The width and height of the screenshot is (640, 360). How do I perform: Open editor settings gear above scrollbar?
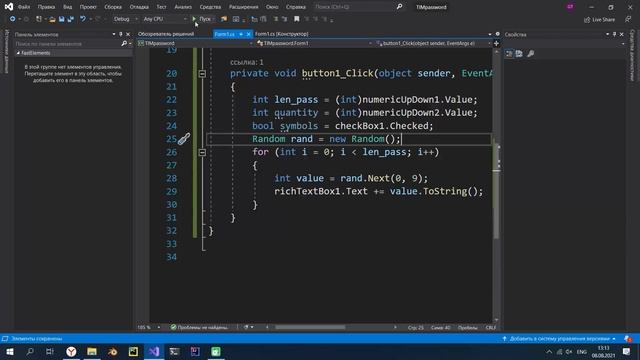[x=498, y=34]
